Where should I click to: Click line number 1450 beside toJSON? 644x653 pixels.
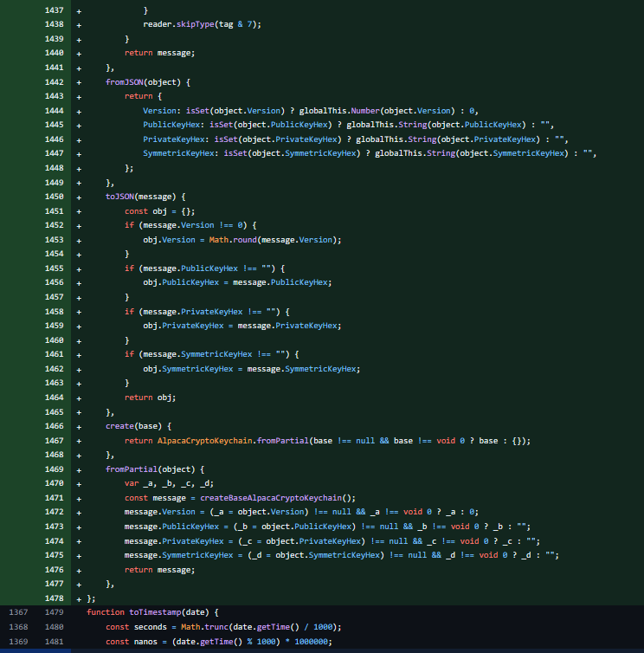55,197
